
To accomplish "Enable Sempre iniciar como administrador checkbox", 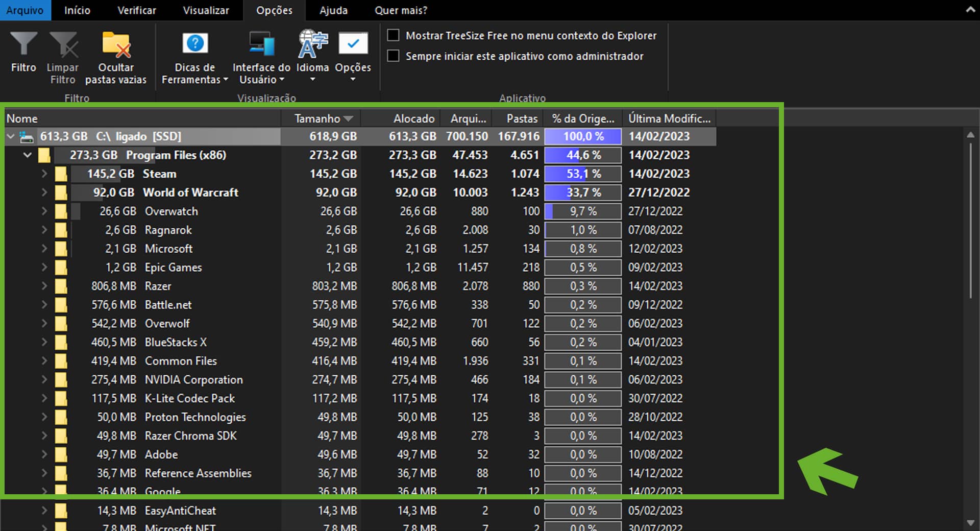I will coord(393,56).
